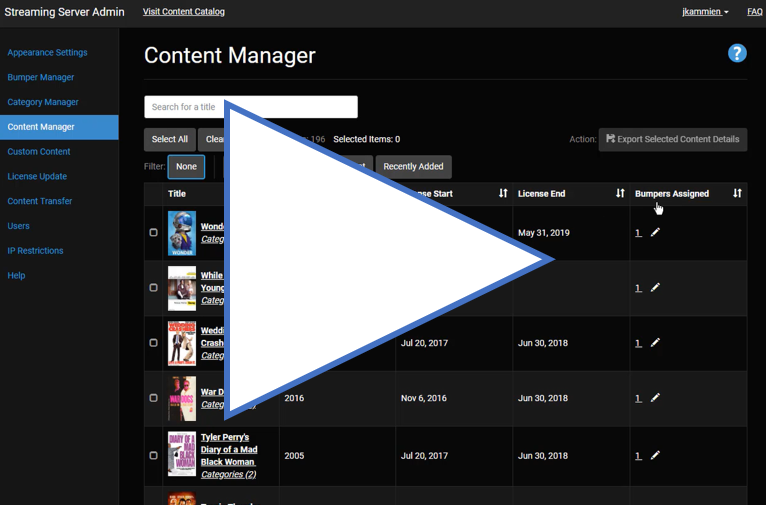The height and width of the screenshot is (505, 766).
Task: Edit bumpers in the third movie row
Action: pos(655,342)
